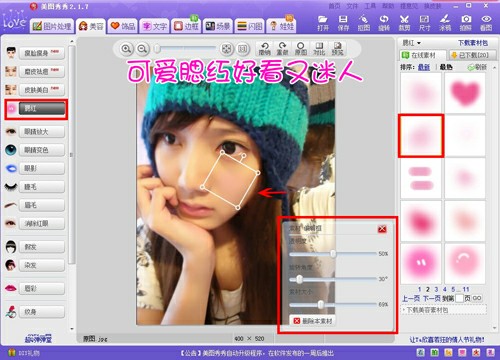Click the zoom out magnifier icon

click(142, 49)
